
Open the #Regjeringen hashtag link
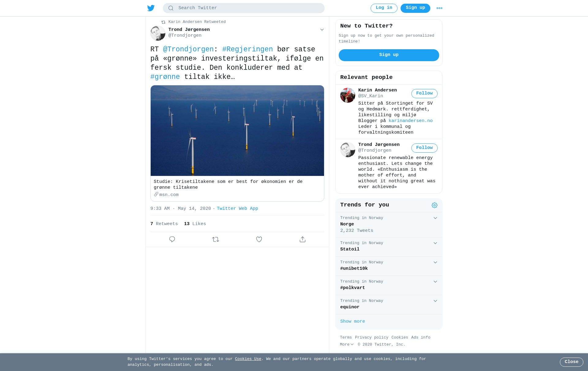click(247, 50)
